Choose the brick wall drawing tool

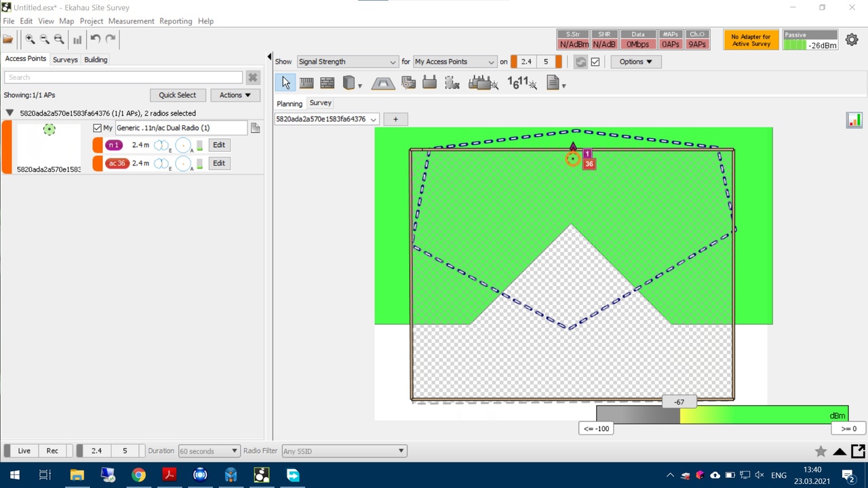coord(327,83)
